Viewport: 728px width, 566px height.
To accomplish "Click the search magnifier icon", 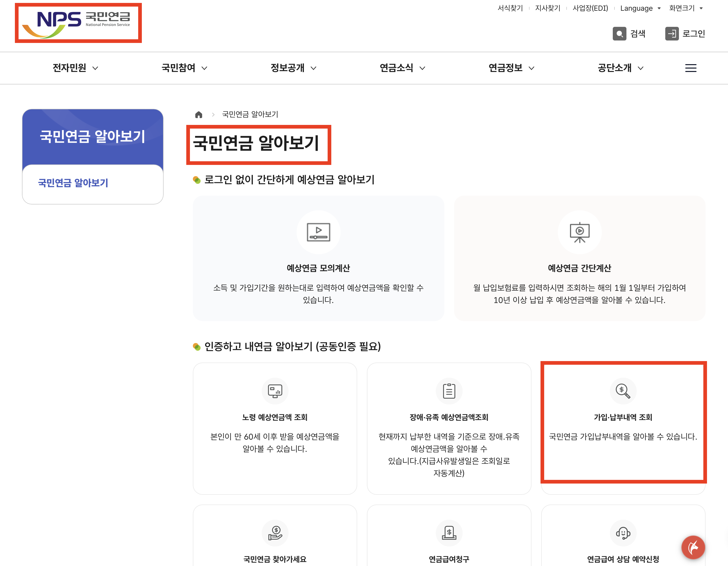I will (x=619, y=34).
